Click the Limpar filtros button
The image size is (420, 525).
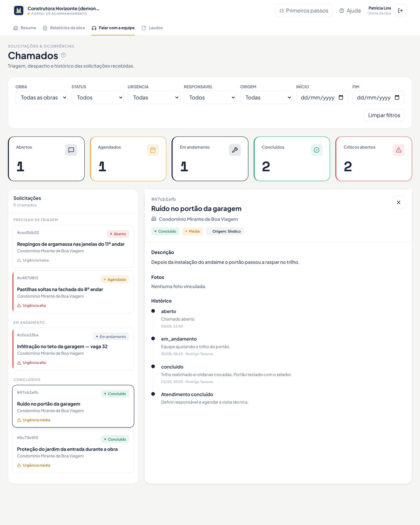384,115
